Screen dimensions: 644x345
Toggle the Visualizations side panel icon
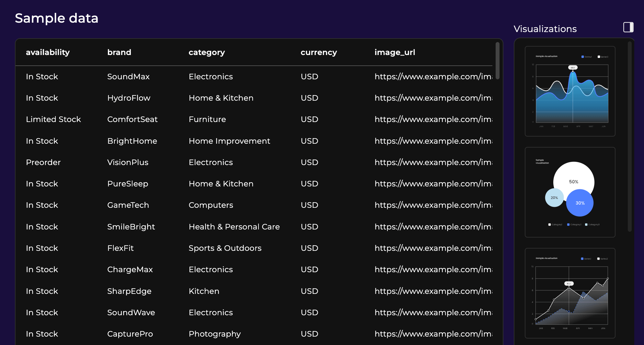point(628,27)
